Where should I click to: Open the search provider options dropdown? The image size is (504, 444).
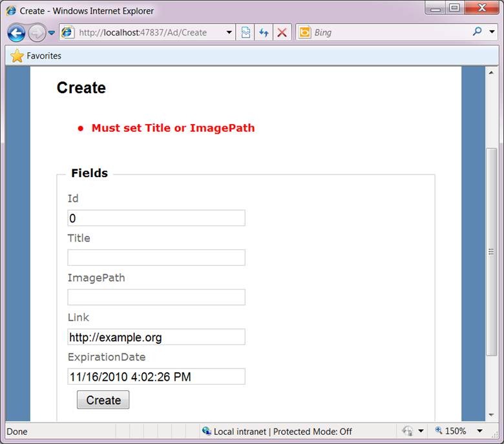[492, 32]
